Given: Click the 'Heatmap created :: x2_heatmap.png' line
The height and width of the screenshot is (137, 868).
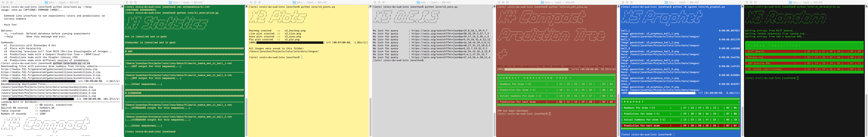Looking at the screenshot, I should tap(277, 30).
